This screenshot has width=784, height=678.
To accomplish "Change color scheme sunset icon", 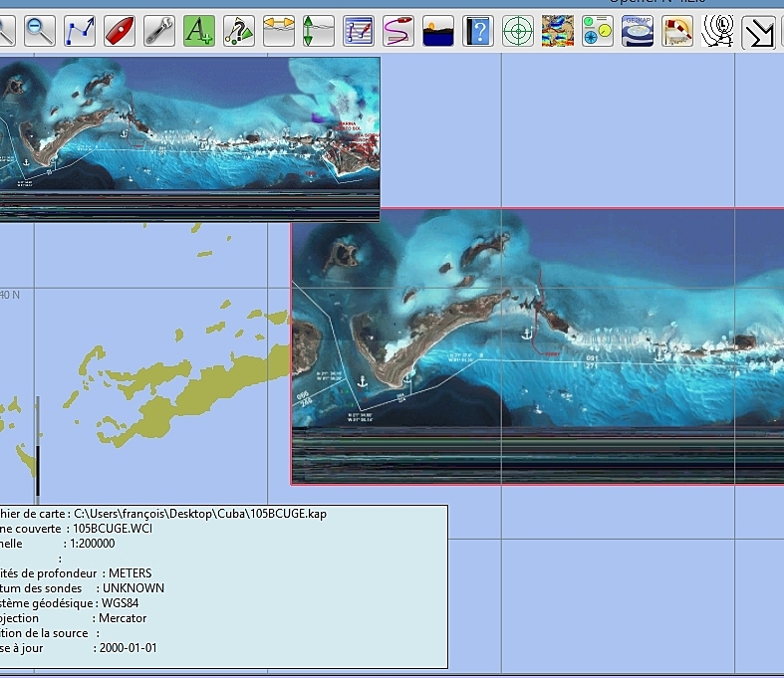I will pos(438,31).
